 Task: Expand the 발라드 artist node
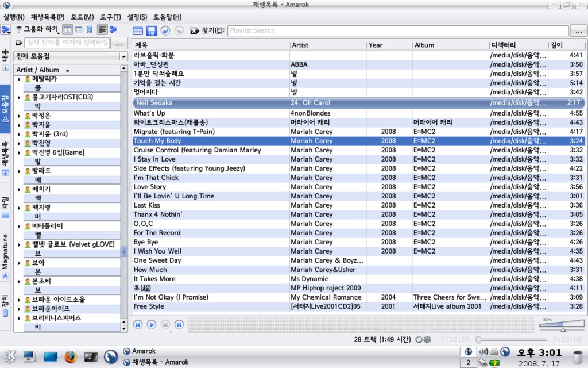point(19,171)
